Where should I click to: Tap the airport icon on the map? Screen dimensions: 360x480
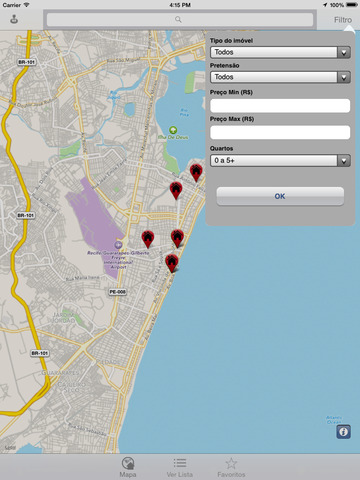(117, 245)
